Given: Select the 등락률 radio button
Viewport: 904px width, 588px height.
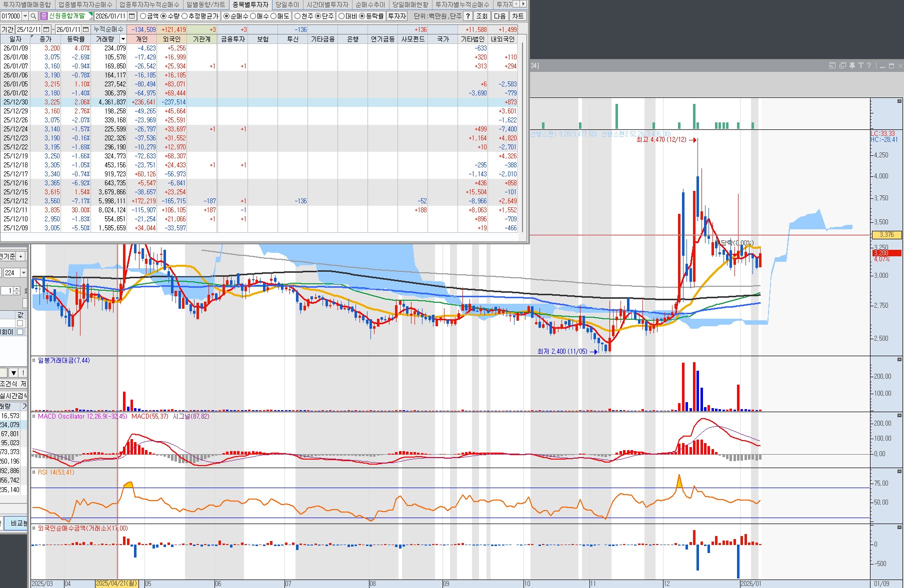Looking at the screenshot, I should (x=362, y=16).
